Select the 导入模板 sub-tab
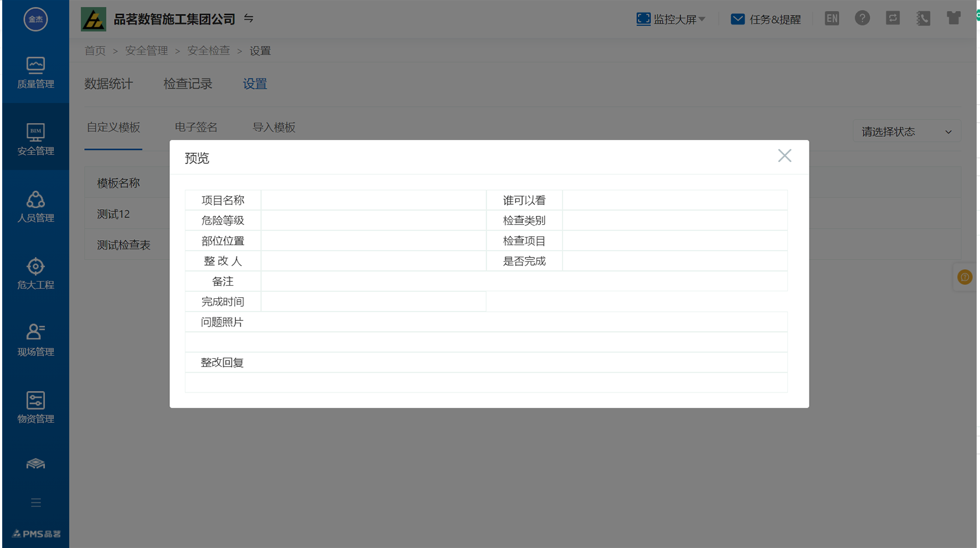 274,127
